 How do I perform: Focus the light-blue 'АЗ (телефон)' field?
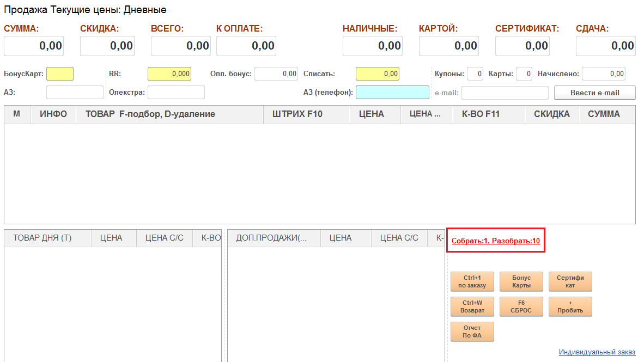click(392, 93)
